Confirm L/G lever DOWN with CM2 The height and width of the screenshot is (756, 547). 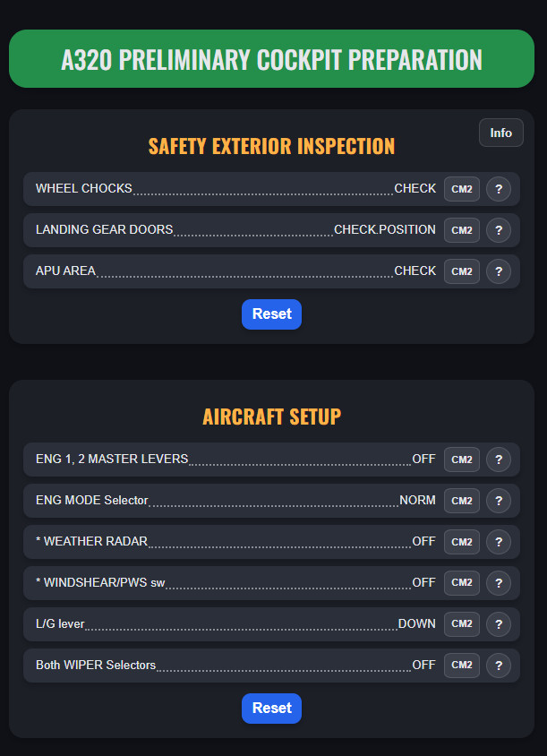(461, 624)
